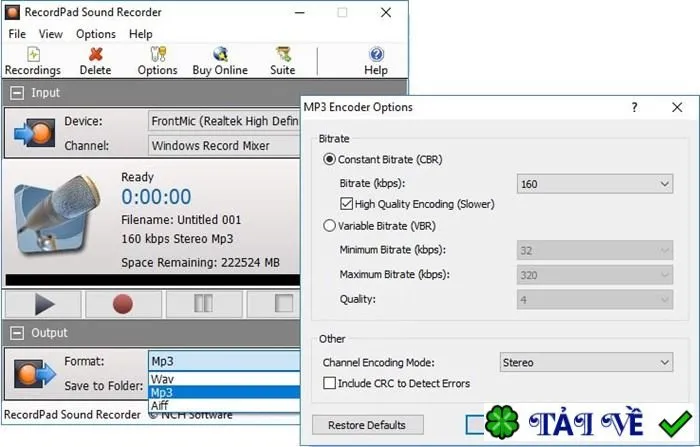Viewport: 700px width, 447px height.
Task: Open Options from the toolbar
Action: tap(157, 62)
